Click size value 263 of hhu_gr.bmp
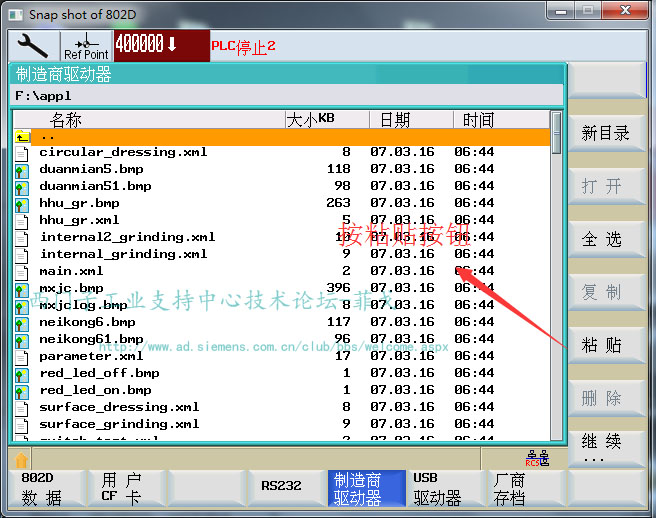656x518 pixels. pyautogui.click(x=338, y=203)
